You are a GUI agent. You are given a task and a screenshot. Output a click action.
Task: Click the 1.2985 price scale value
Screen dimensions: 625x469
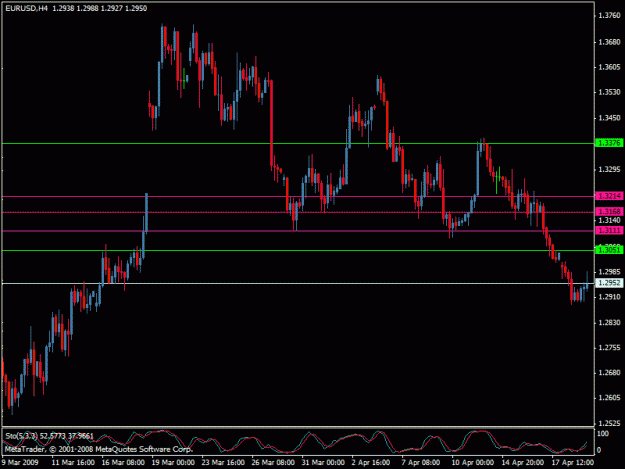[609, 272]
